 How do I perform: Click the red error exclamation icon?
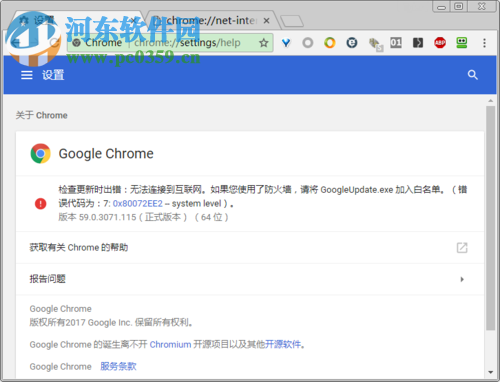coord(41,203)
